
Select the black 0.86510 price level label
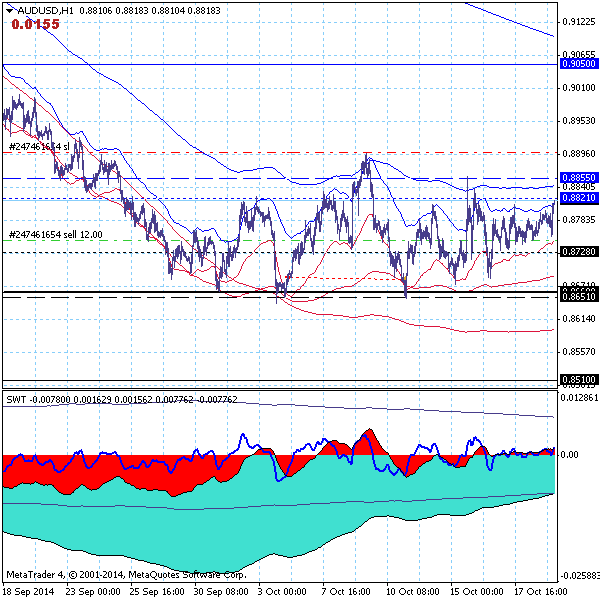[x=579, y=297]
